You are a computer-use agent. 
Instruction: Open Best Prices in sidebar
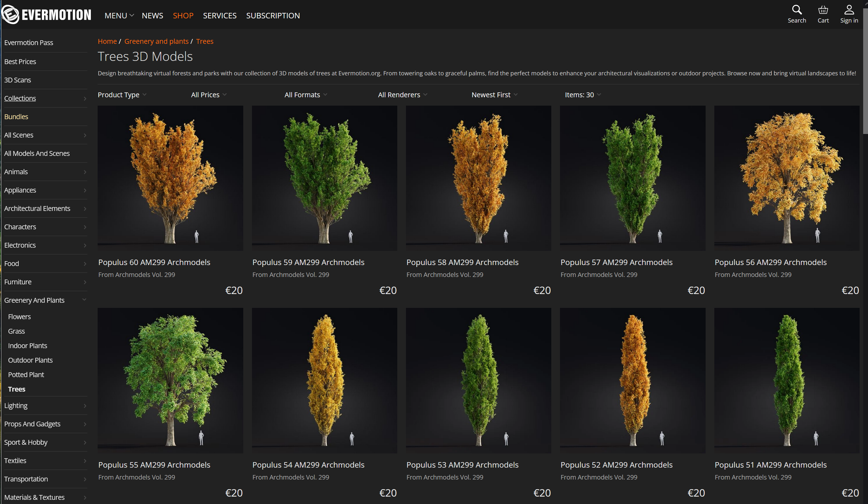click(20, 62)
